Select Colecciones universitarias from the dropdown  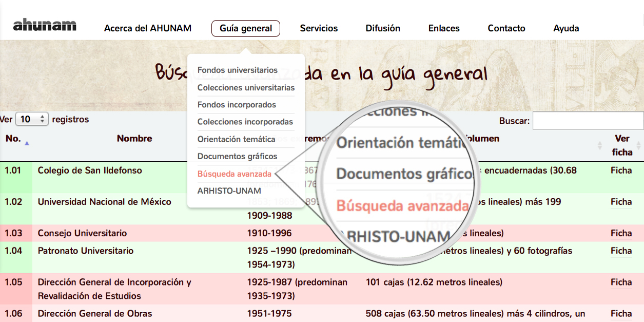[246, 88]
